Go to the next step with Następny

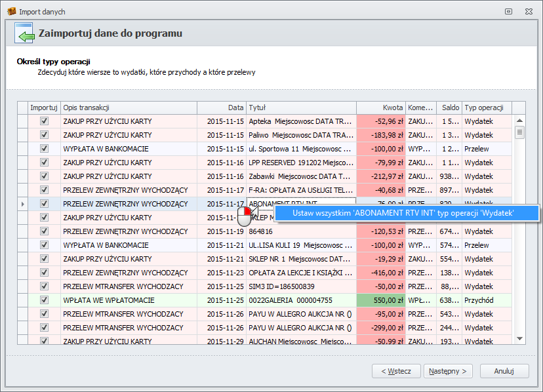(x=448, y=371)
